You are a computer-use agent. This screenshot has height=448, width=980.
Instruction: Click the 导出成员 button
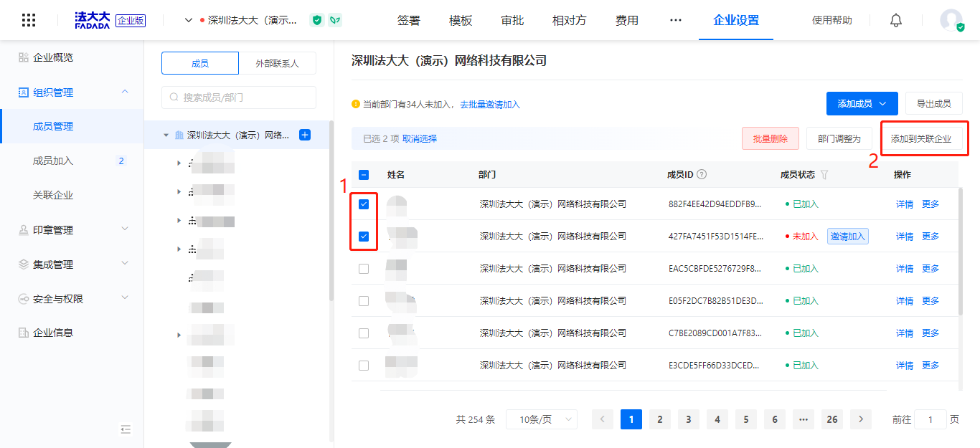click(x=934, y=104)
